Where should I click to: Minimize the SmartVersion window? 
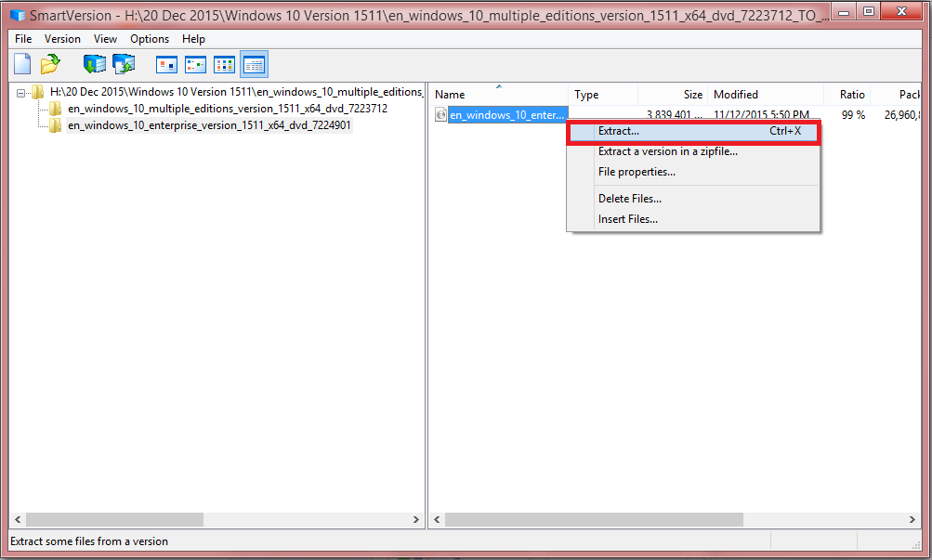pos(843,11)
